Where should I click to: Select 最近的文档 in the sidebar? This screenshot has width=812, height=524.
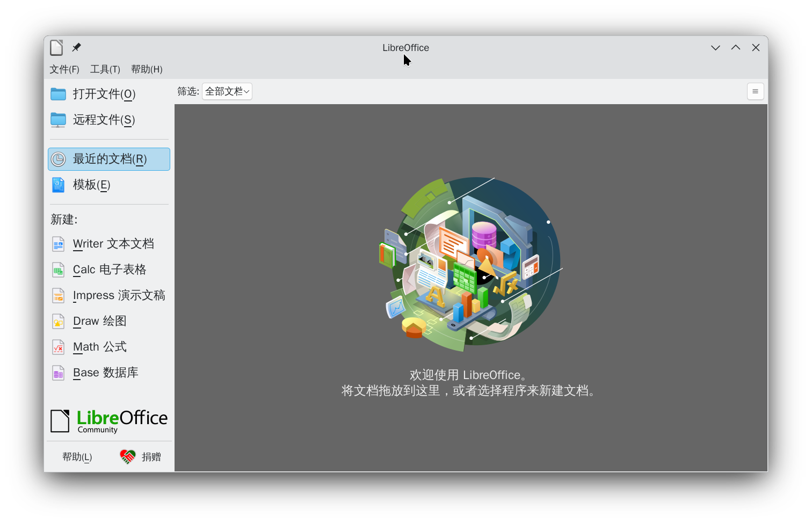[108, 159]
